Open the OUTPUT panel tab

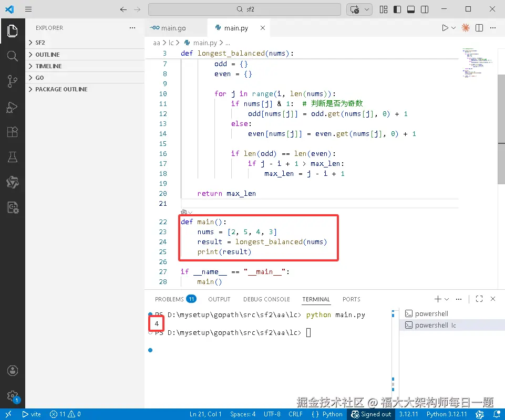point(219,299)
